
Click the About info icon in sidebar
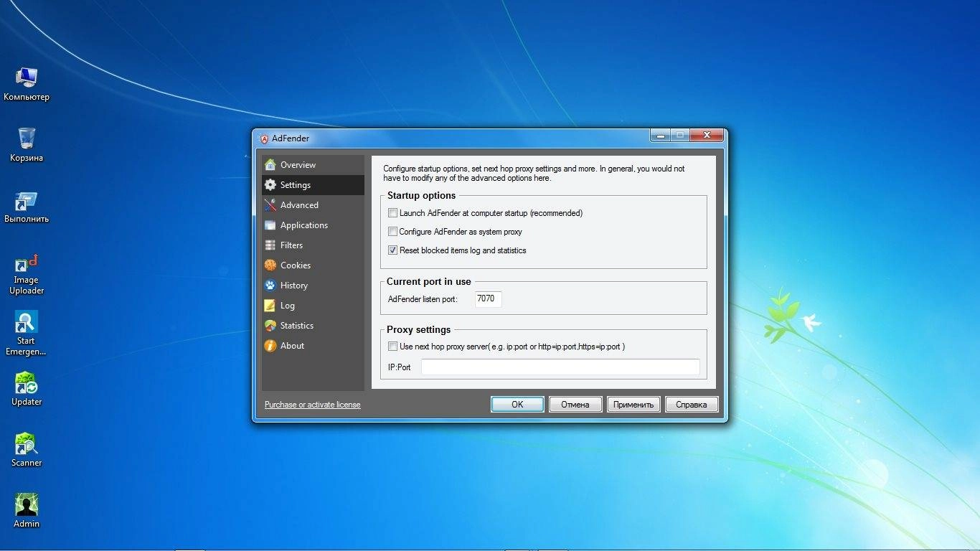(x=270, y=346)
